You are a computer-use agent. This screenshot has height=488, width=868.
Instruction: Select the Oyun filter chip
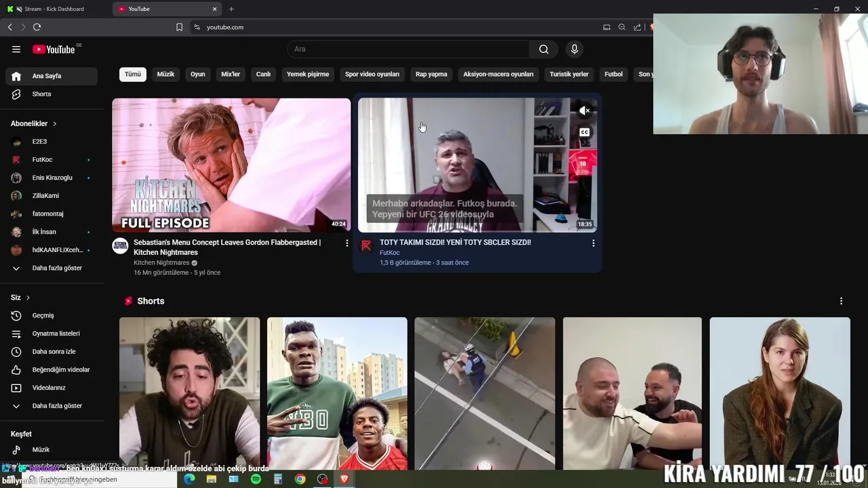[x=198, y=74]
